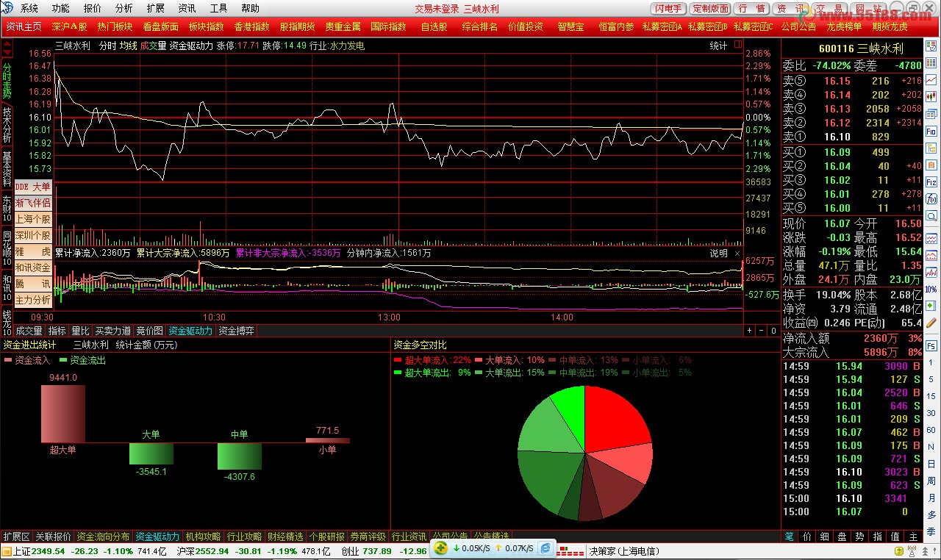Select the 资金搏弈 indicator tab

[x=236, y=331]
